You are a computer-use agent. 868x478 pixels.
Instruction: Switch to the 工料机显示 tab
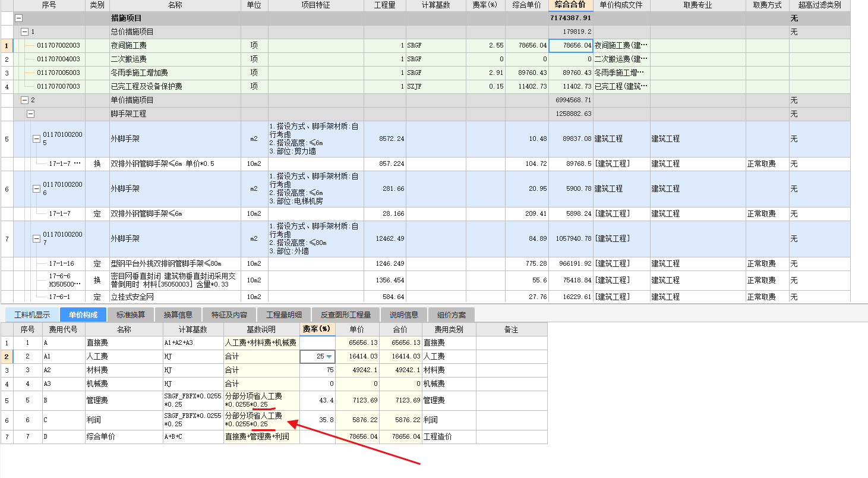tap(33, 315)
